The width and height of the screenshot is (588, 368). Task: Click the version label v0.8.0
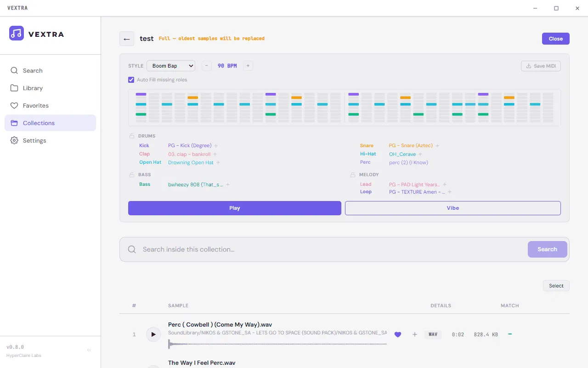[15, 347]
